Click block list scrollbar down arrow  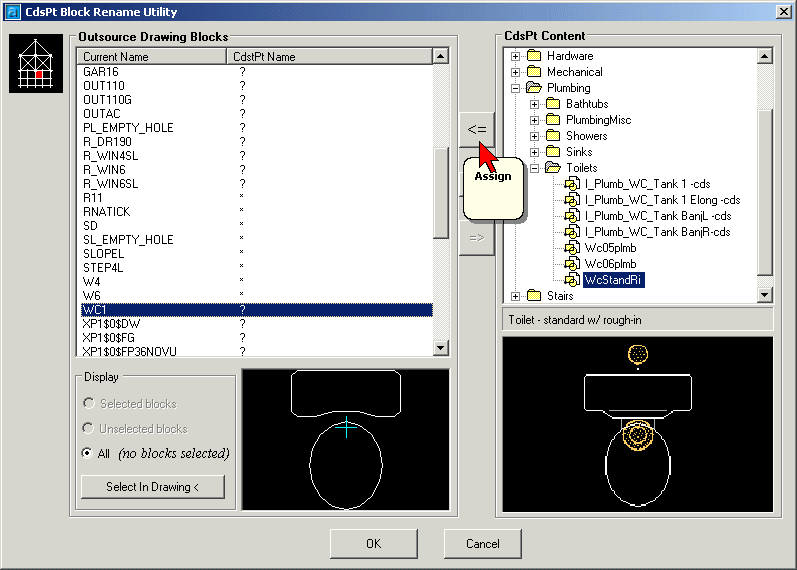[441, 348]
